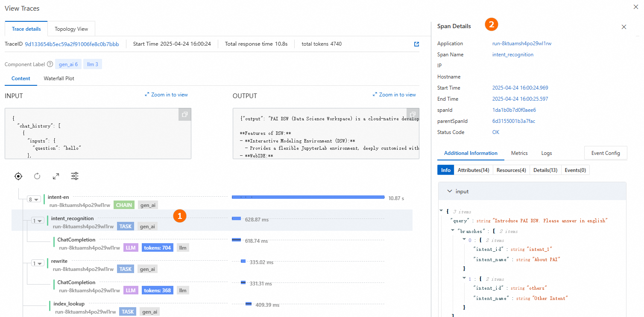Screen dimensions: 644x317
Task: Click the locate/target icon in trace toolbar
Action: (x=18, y=176)
